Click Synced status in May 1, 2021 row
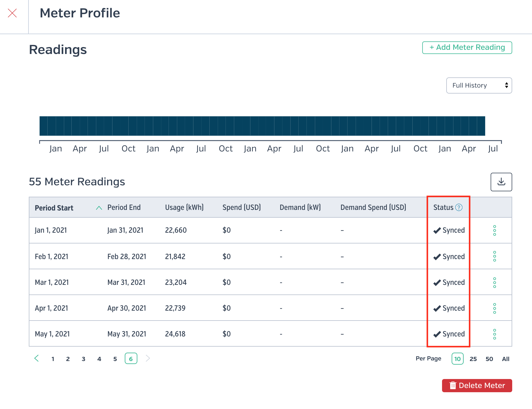Viewport: 532px width, 409px height. click(x=449, y=334)
